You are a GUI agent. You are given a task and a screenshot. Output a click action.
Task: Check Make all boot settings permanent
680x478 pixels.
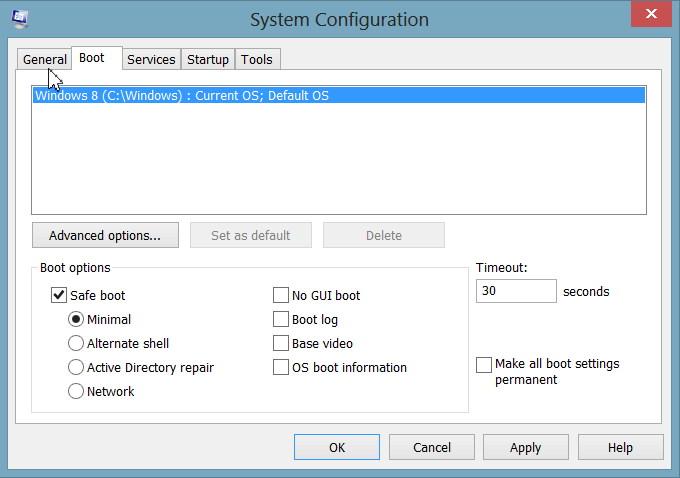point(484,365)
